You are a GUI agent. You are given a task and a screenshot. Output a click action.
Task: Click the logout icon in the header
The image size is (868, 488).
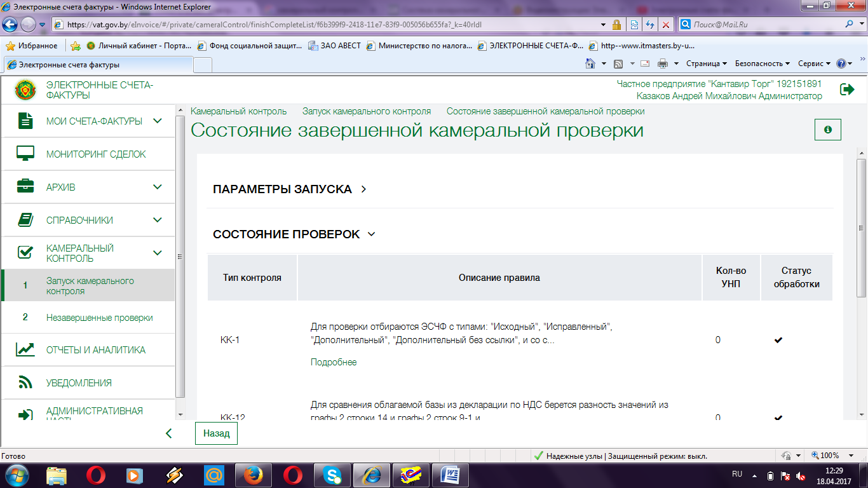pos(847,90)
